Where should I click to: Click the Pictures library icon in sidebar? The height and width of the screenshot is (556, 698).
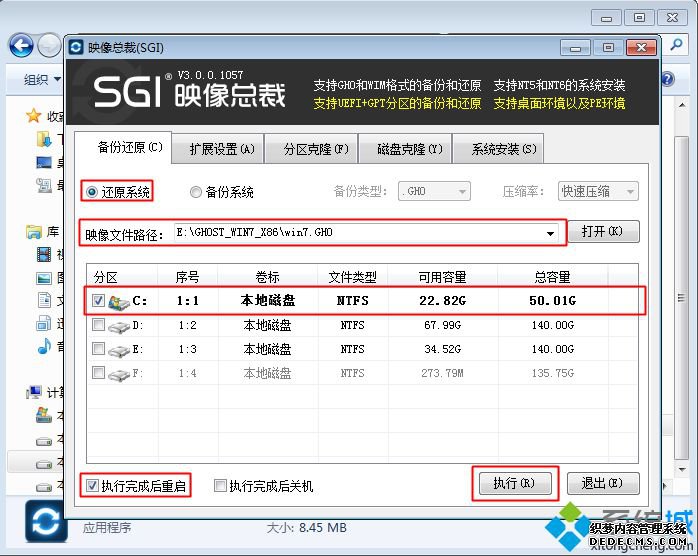click(44, 278)
